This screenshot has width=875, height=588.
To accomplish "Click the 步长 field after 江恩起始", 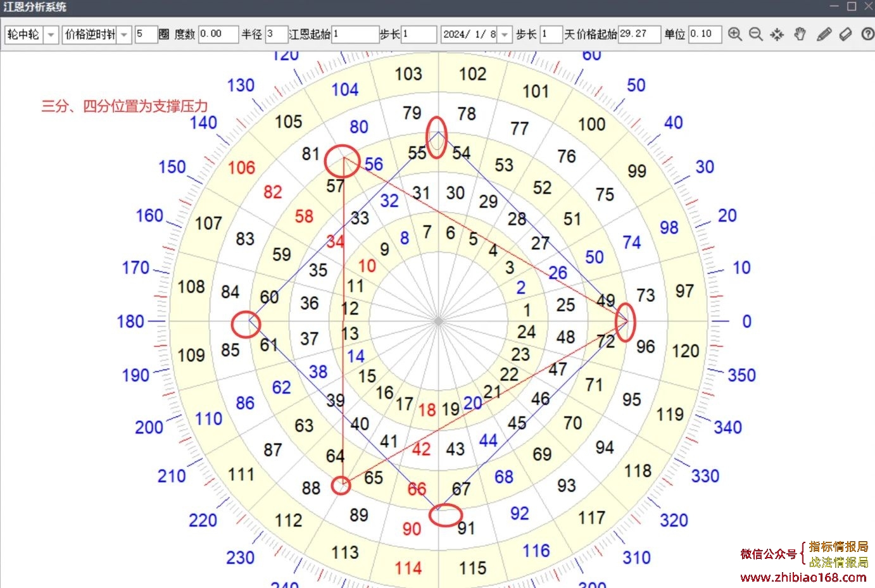I will [x=419, y=34].
